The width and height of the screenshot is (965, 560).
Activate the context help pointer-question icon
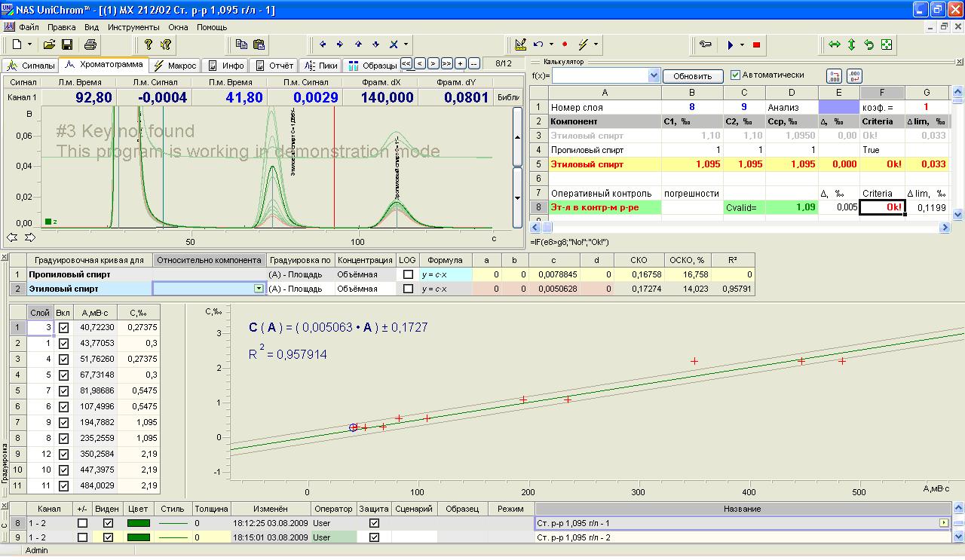(x=166, y=44)
